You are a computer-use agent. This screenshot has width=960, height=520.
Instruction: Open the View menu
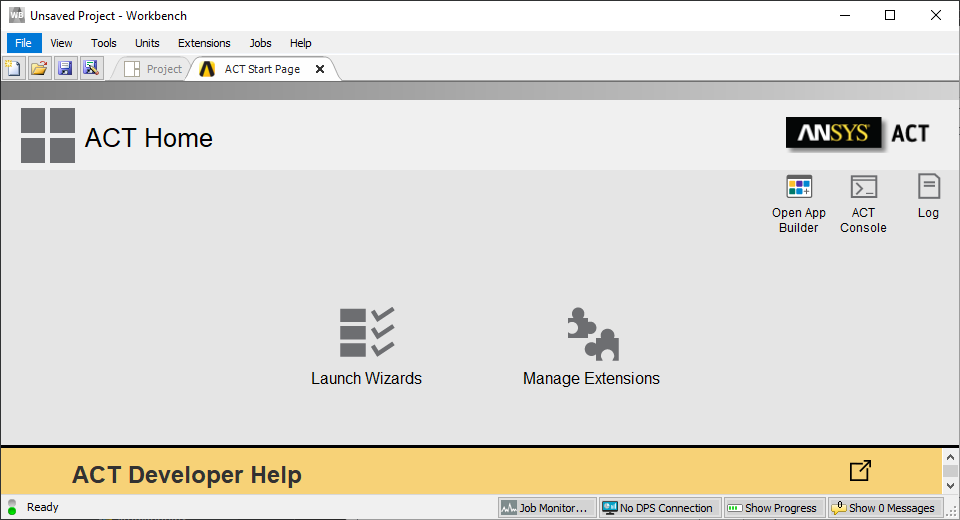(61, 43)
